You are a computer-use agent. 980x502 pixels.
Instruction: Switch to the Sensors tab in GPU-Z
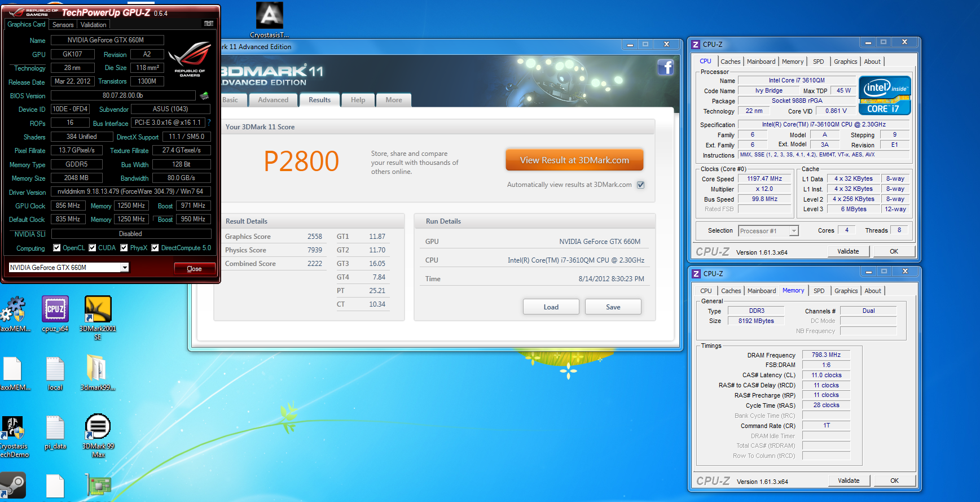click(63, 25)
